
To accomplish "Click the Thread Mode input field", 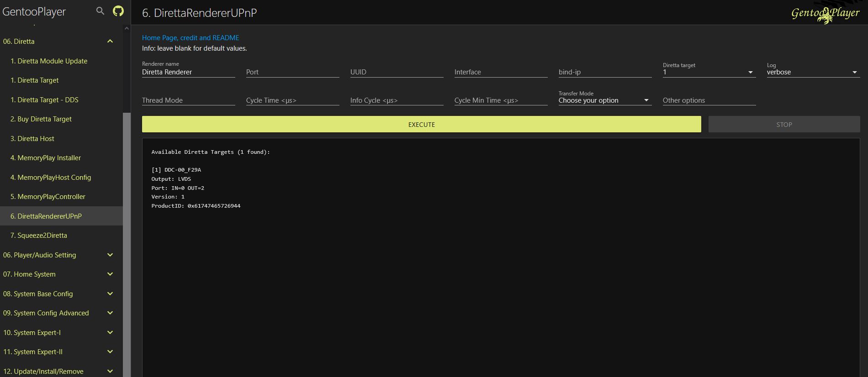I will [x=188, y=100].
